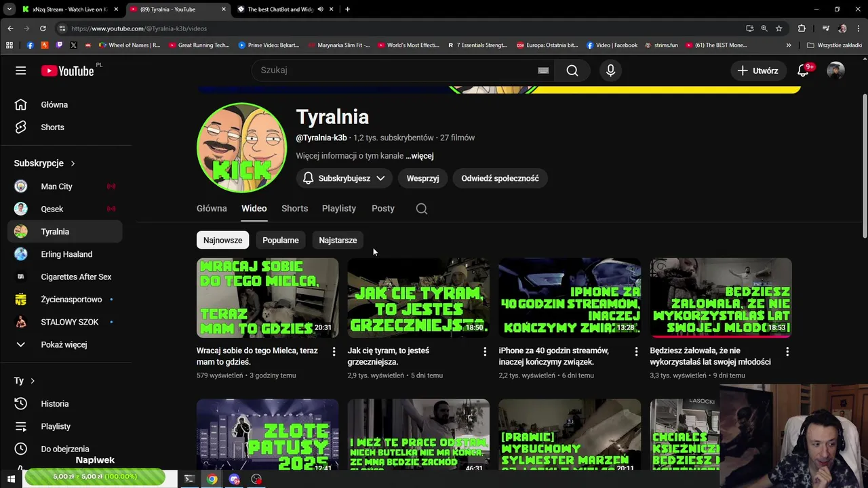Click the browser address bar URL
868x488 pixels.
click(139, 28)
